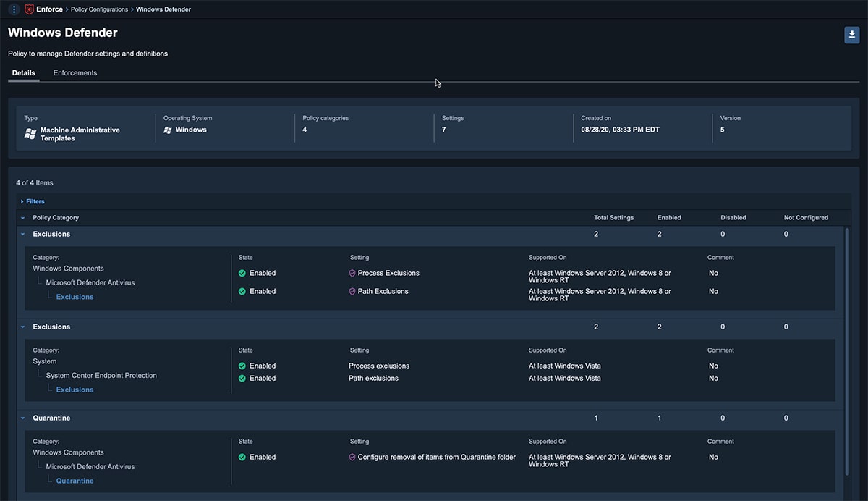This screenshot has width=868, height=501.
Task: Click the Windows logo under Operating System
Action: tap(168, 130)
